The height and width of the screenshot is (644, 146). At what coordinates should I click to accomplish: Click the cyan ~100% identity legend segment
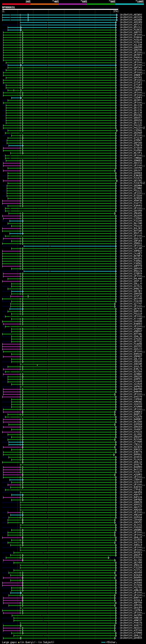pyautogui.click(x=130, y=4)
